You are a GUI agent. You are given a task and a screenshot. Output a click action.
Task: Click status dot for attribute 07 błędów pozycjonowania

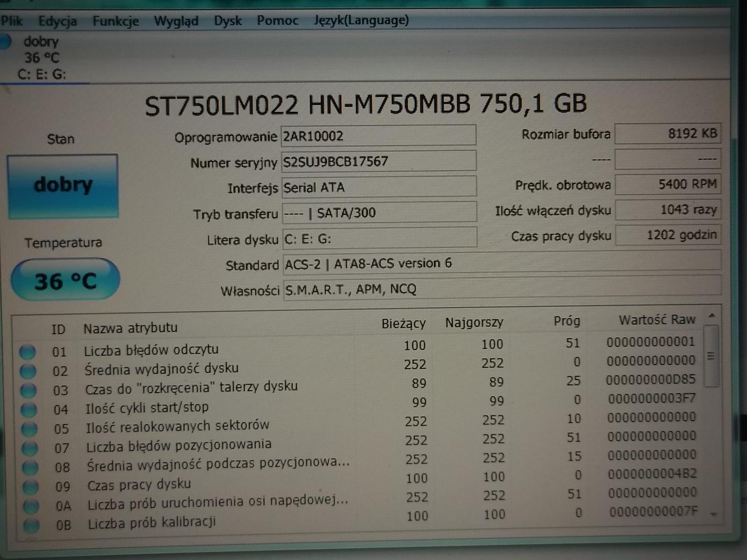tap(30, 448)
